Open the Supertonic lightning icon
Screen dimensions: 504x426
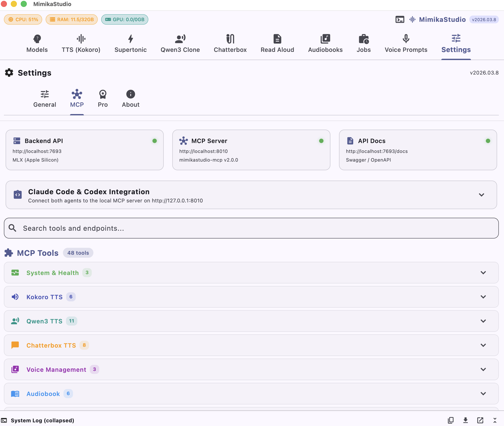130,39
